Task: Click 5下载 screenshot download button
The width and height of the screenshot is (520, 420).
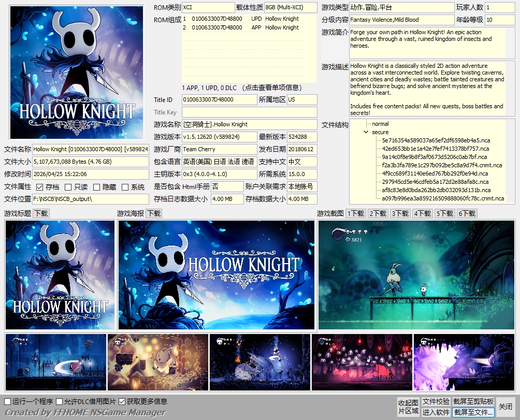Action: point(445,213)
